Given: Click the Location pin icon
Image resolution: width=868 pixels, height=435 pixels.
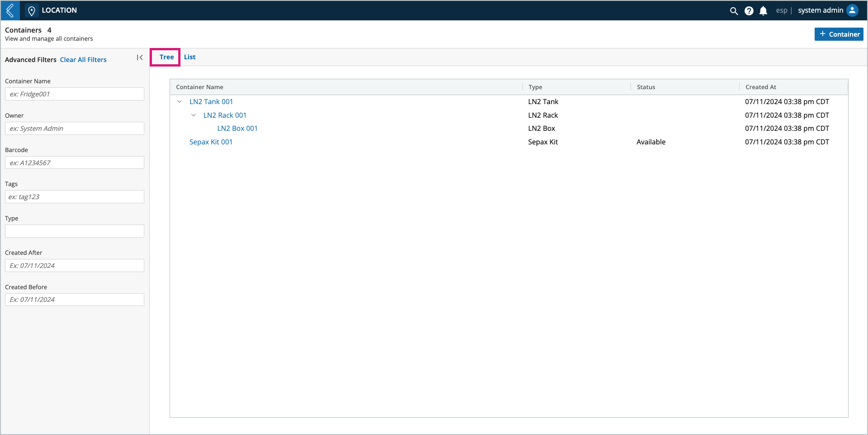Looking at the screenshot, I should point(31,10).
